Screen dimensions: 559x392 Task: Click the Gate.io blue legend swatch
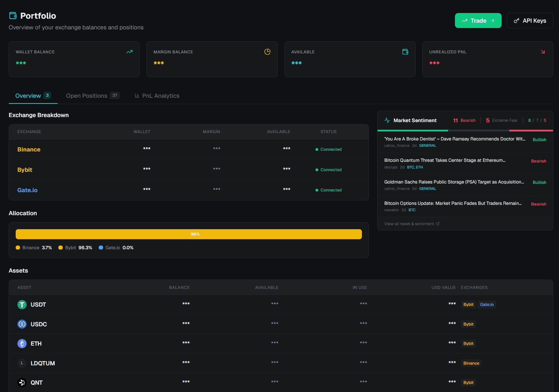click(x=101, y=248)
